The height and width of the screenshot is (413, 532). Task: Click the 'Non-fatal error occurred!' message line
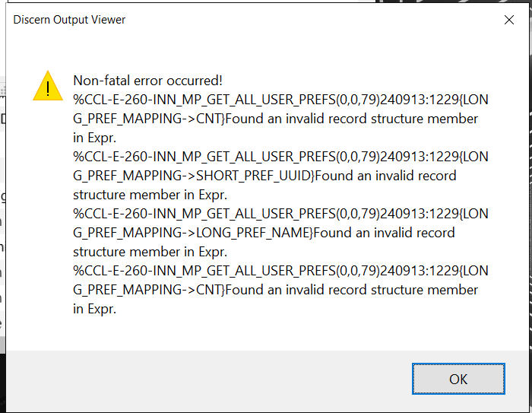click(x=147, y=81)
